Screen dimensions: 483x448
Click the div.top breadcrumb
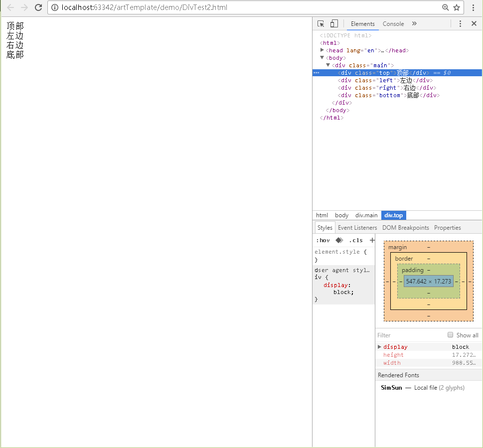(x=394, y=215)
